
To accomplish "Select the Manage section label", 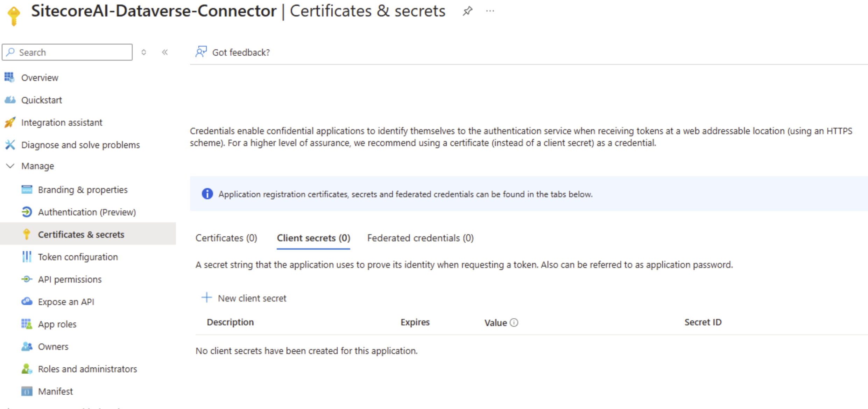I will (37, 166).
